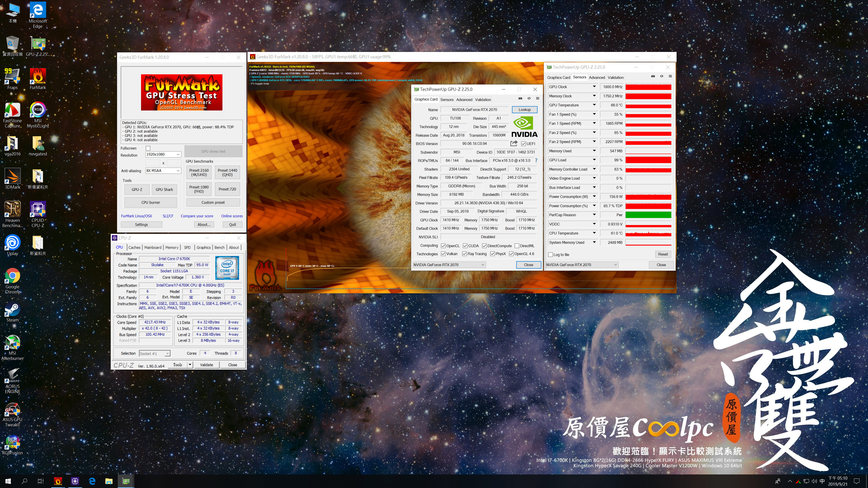Switch to the Memory tab in CPU-Z
The height and width of the screenshot is (488, 868).
click(x=172, y=247)
